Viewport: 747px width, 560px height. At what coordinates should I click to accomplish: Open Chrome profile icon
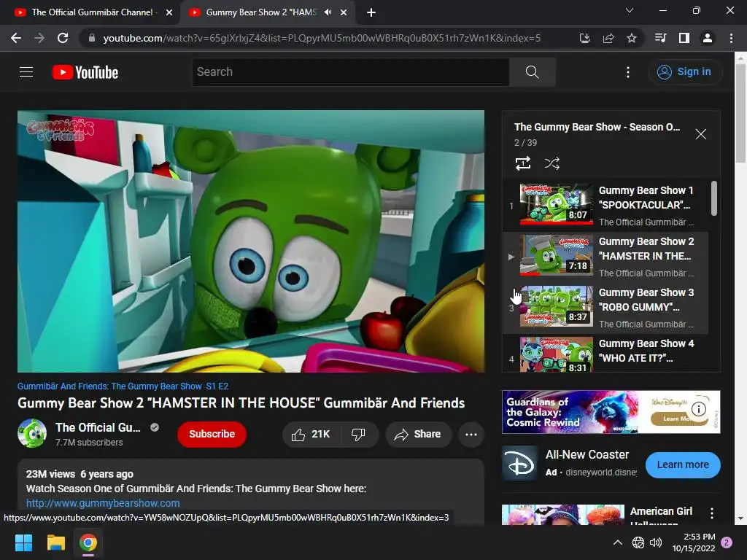point(708,38)
